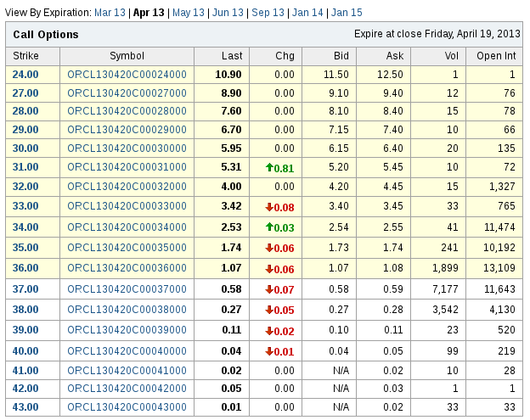This screenshot has width=530, height=420.
Task: Click strike price 35.00
Action: (x=25, y=248)
